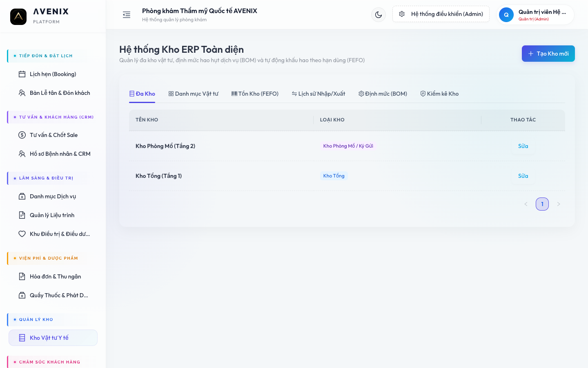Switch to the Định mức (BOM) tab
The height and width of the screenshot is (368, 588).
(383, 94)
